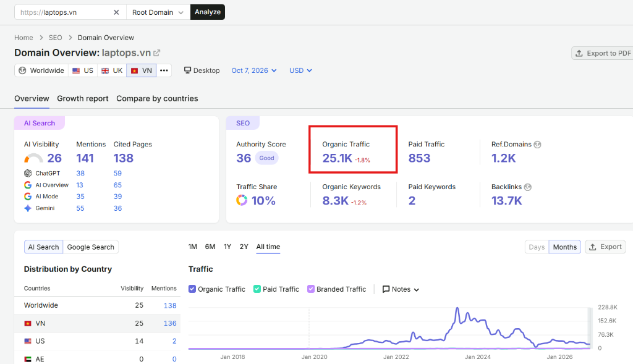The height and width of the screenshot is (364, 633).
Task: Open VN mentions 136 in country table
Action: pos(170,323)
